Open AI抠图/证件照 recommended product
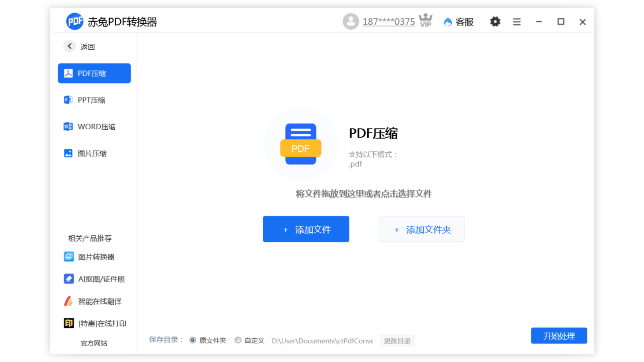Screen dimensions: 644x362 (95, 279)
